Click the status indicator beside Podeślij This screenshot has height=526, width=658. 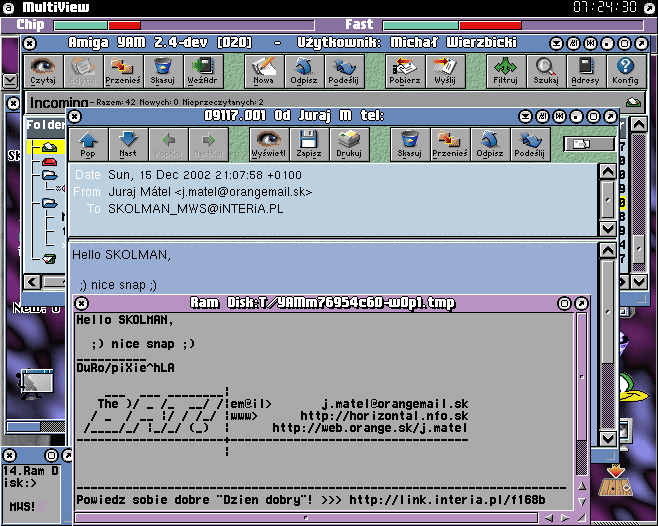coord(589,144)
